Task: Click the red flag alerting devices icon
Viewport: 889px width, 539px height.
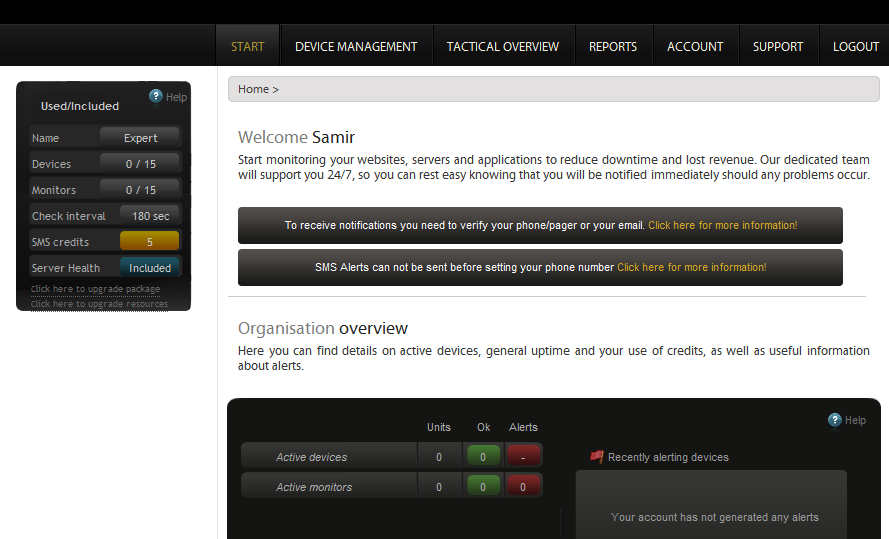Action: (597, 457)
